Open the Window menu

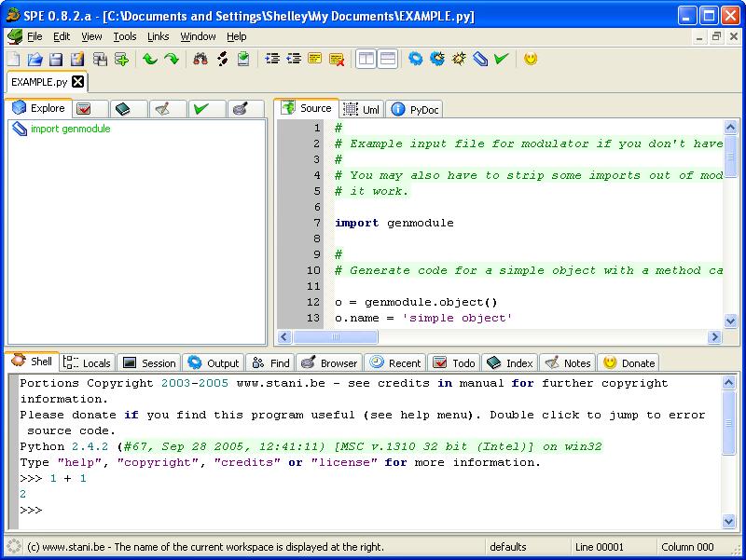pos(198,36)
